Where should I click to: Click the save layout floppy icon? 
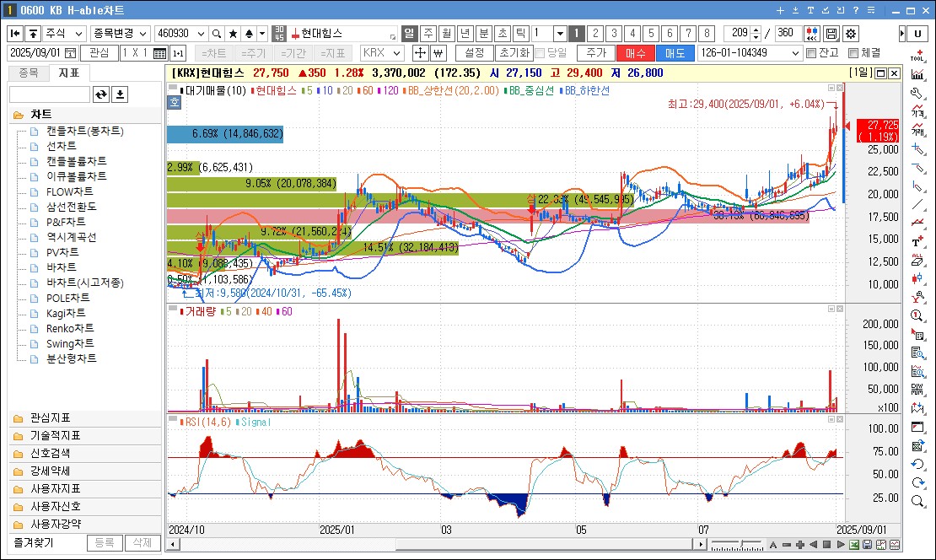pyautogui.click(x=831, y=34)
